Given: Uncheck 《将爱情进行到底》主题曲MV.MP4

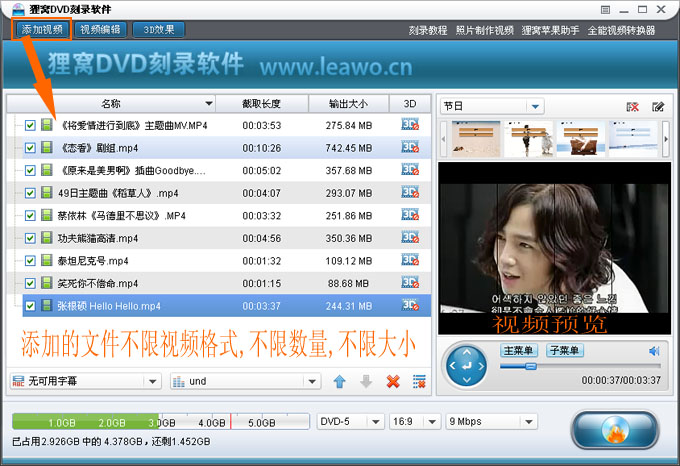Looking at the screenshot, I should pyautogui.click(x=30, y=125).
